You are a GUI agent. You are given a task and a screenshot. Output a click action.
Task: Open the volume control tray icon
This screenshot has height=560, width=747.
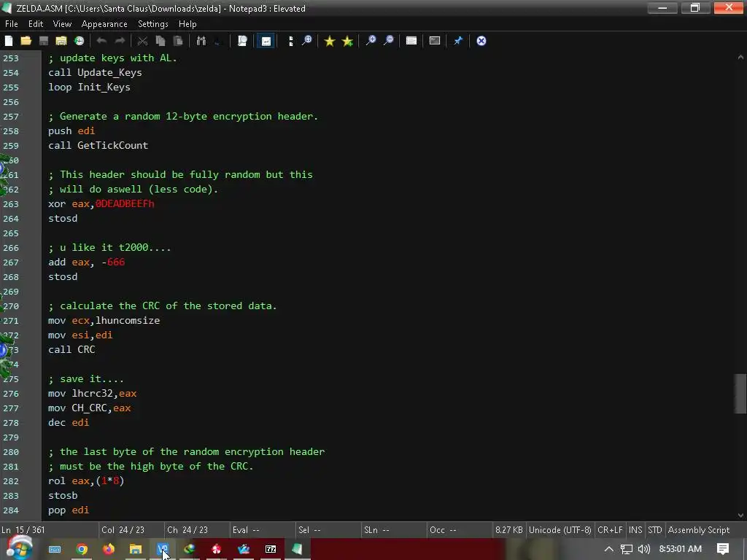[x=643, y=549]
